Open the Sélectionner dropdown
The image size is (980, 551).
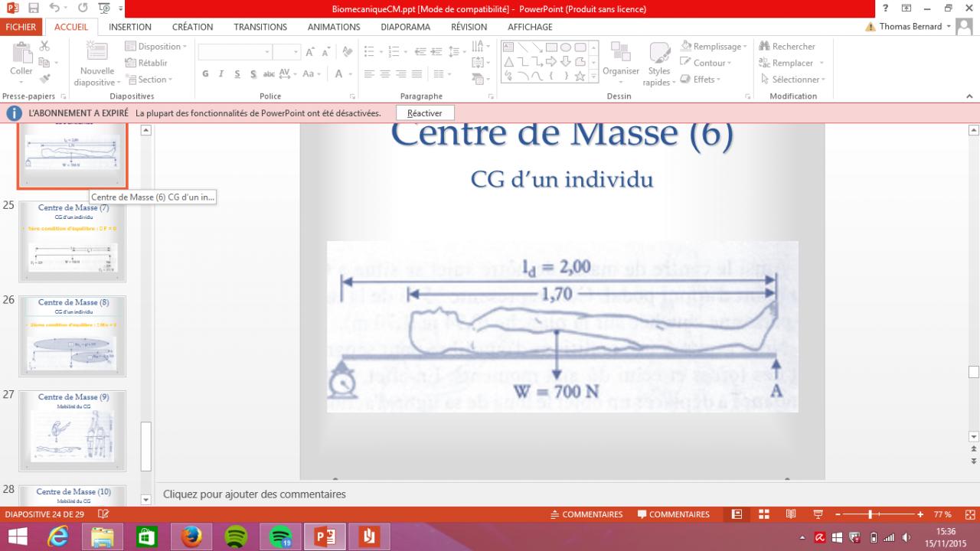792,79
